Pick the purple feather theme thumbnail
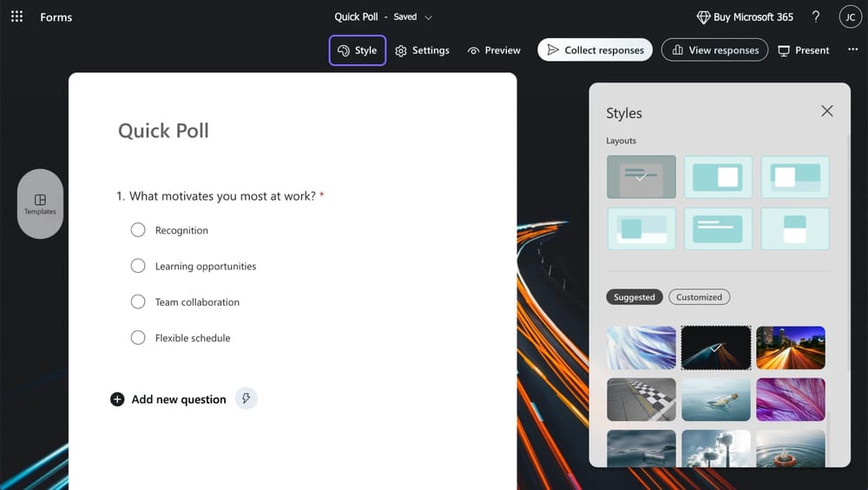The width and height of the screenshot is (868, 490). coord(790,400)
